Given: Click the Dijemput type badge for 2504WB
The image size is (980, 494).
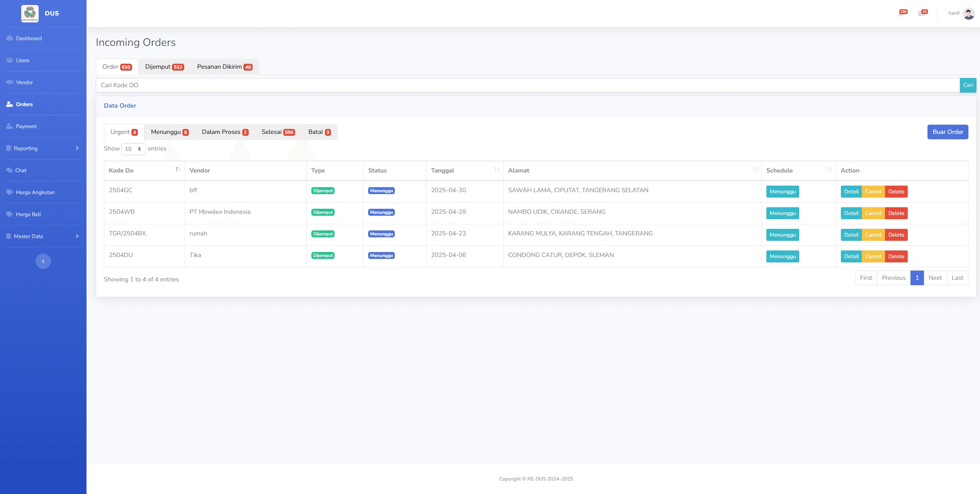Looking at the screenshot, I should tap(323, 212).
